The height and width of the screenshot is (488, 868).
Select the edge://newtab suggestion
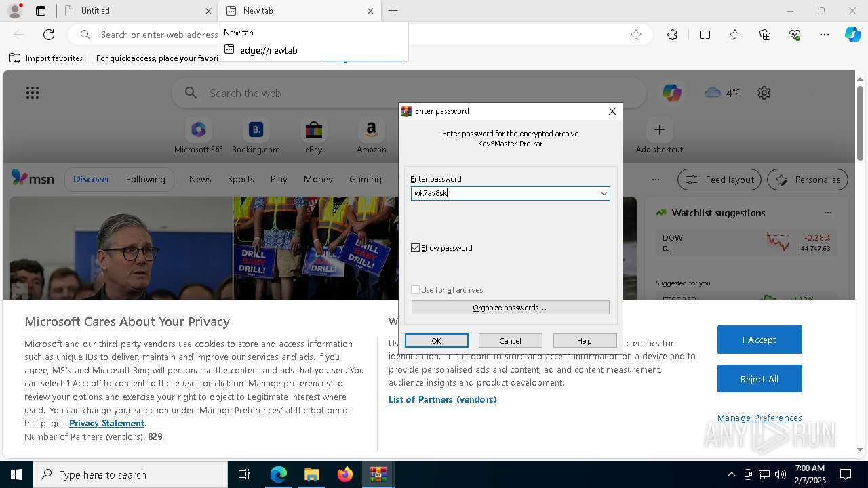click(x=313, y=50)
